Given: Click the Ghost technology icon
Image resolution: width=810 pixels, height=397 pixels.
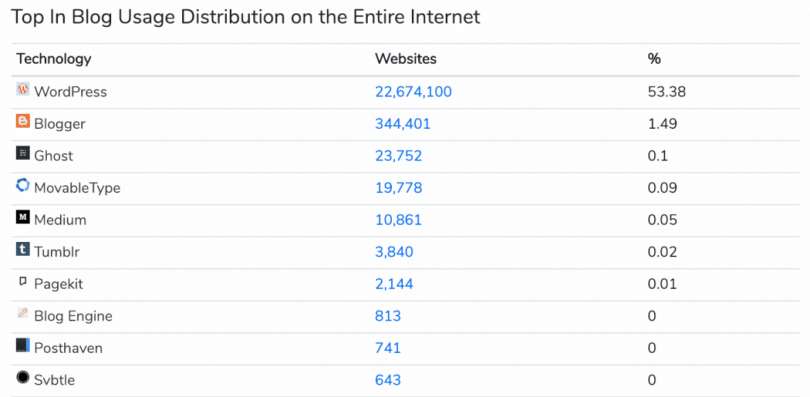Looking at the screenshot, I should pyautogui.click(x=23, y=153).
